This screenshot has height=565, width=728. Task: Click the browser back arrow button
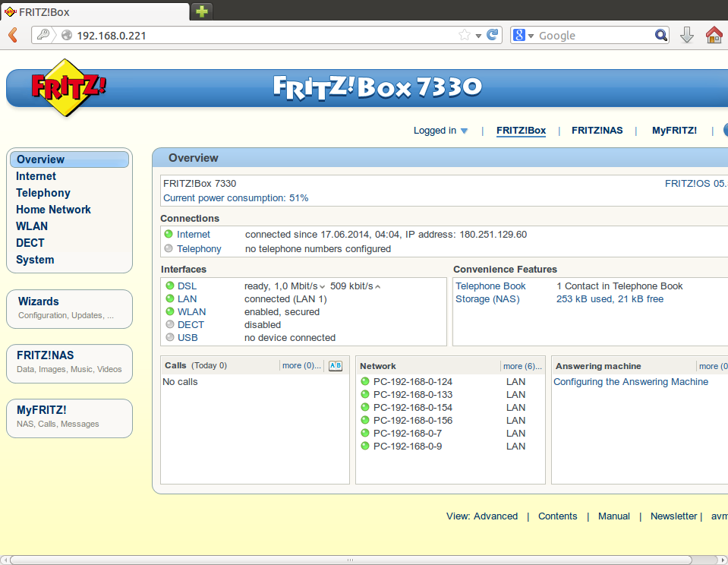(x=12, y=35)
